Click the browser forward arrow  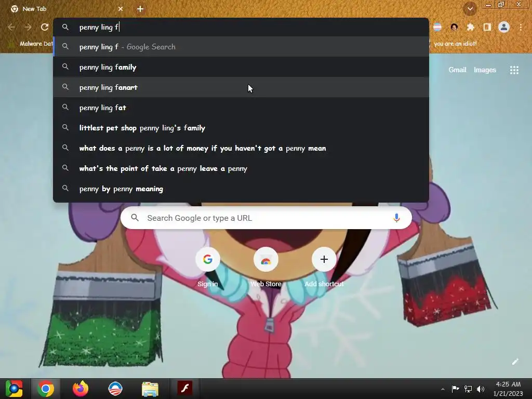point(28,27)
